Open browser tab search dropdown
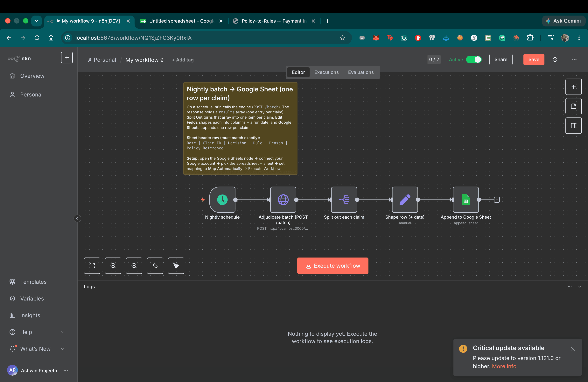Screen dimensions: 588x382 pyautogui.click(x=37, y=21)
